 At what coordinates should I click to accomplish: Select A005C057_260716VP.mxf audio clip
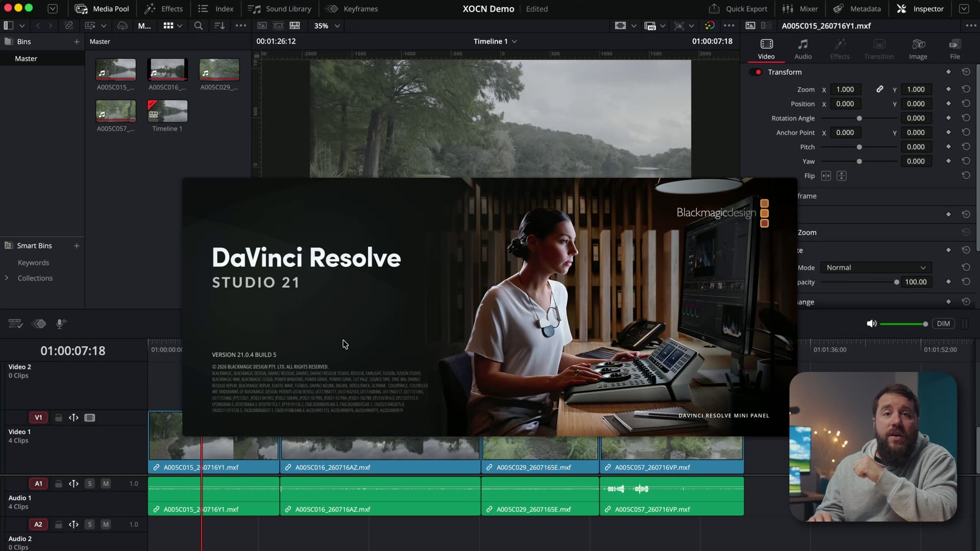click(672, 496)
